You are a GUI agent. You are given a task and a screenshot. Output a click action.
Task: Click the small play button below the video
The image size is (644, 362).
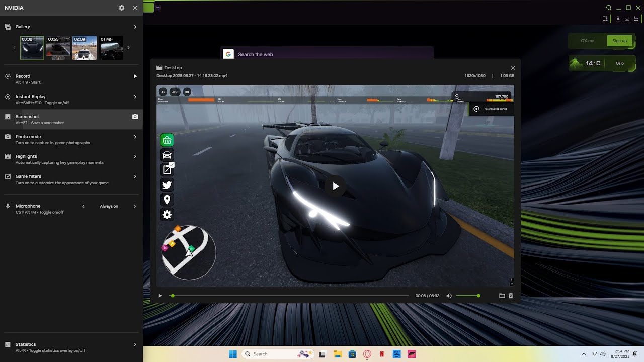[160, 296]
